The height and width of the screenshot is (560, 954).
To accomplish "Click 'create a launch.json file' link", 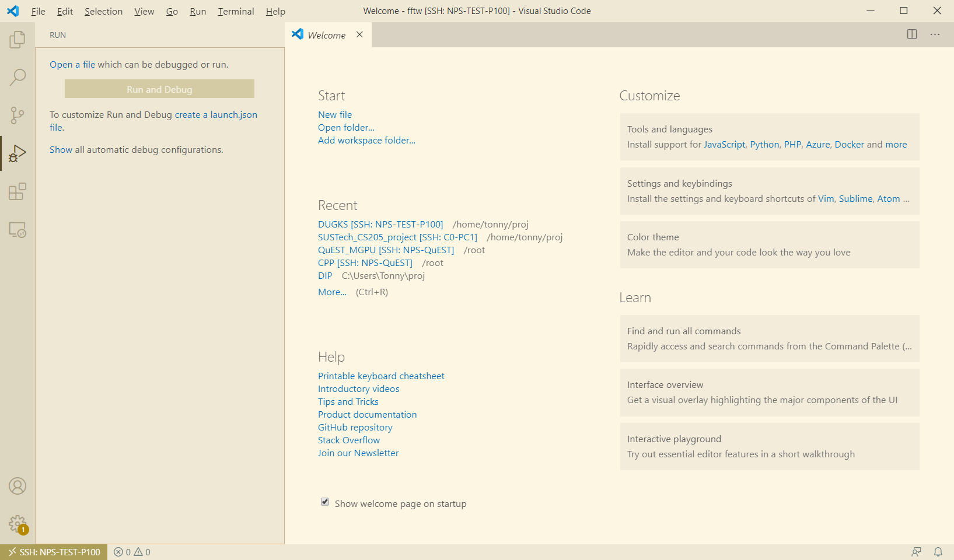I will [x=216, y=115].
